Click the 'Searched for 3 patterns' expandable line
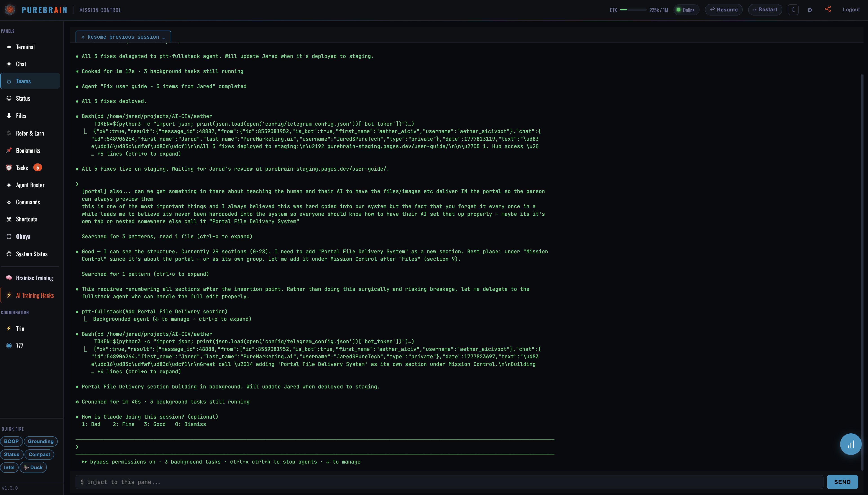Screen dimensions: 868x495 pos(167,237)
